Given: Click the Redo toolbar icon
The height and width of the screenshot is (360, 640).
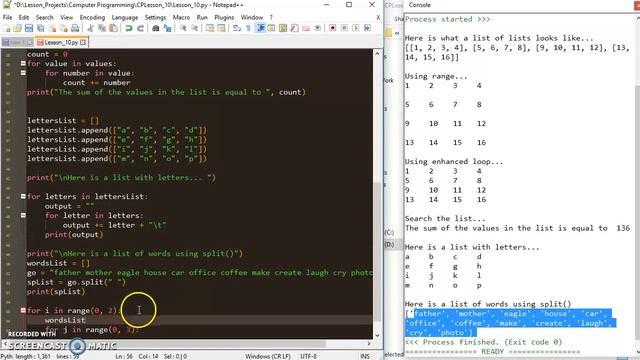Looking at the screenshot, I should pyautogui.click(x=140, y=28).
